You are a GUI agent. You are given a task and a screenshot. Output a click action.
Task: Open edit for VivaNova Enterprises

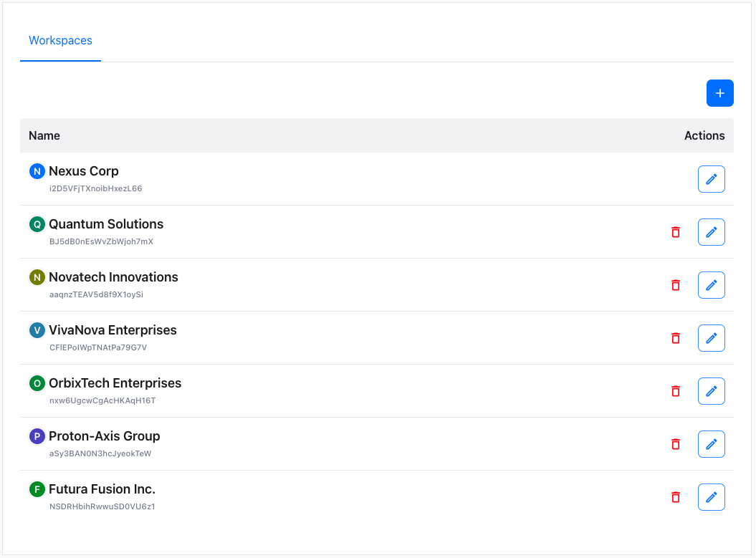click(711, 338)
